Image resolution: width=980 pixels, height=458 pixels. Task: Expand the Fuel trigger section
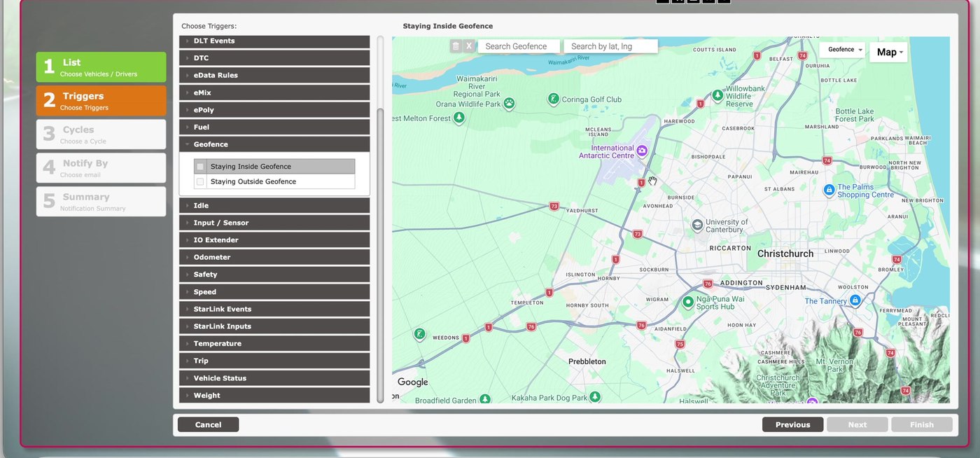(x=274, y=127)
